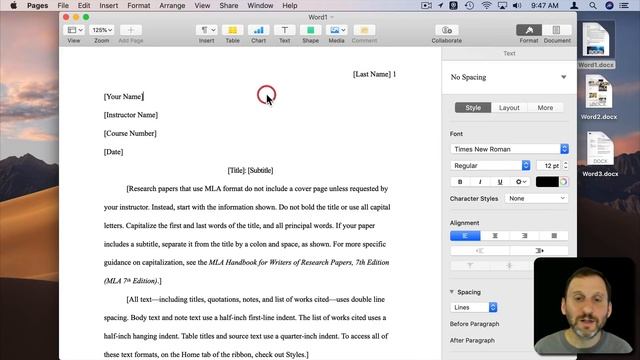The image size is (640, 360).
Task: Switch to the Style tab
Action: tap(473, 108)
